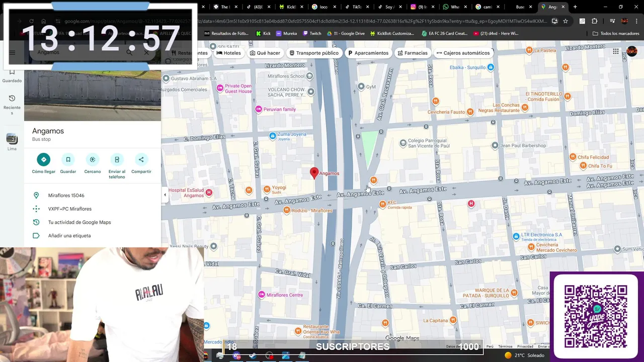Screen dimensions: 644x362
Task: Copy the plus code VXPF+PC Miraflores
Action: coord(93,209)
